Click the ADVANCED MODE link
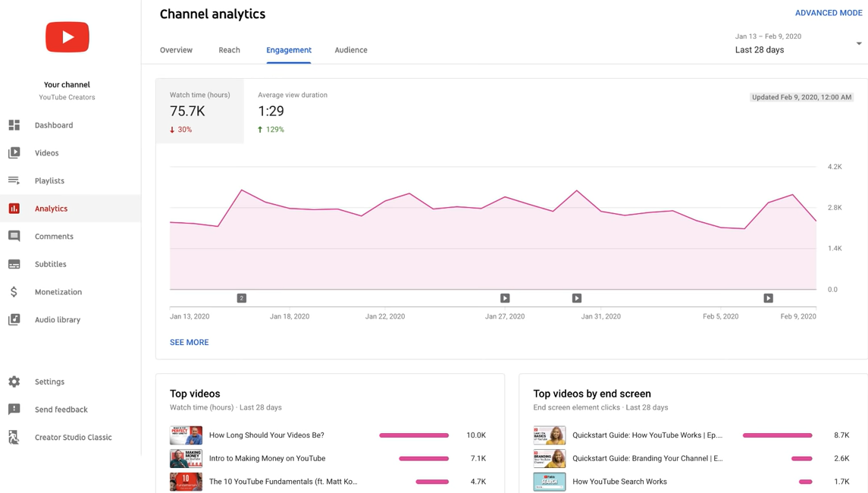The width and height of the screenshot is (868, 493). [x=829, y=13]
